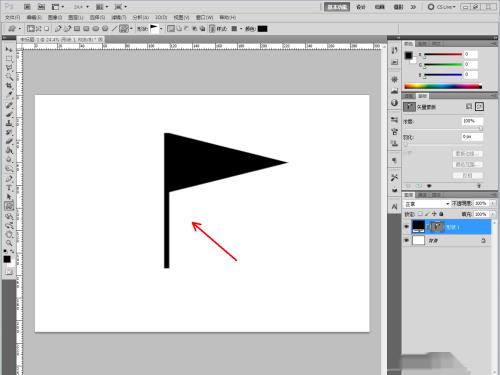Choose the Line shape in options bar
This screenshot has width=500, height=375.
click(x=114, y=29)
